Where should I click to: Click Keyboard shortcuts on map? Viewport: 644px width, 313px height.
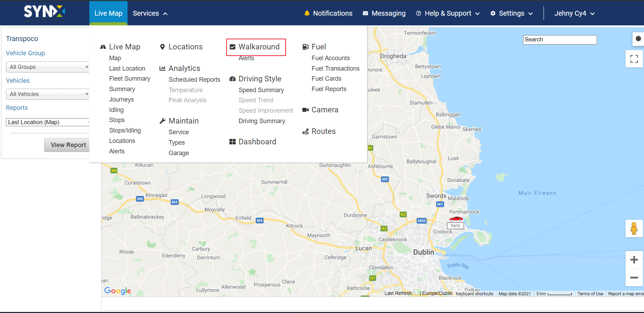474,294
